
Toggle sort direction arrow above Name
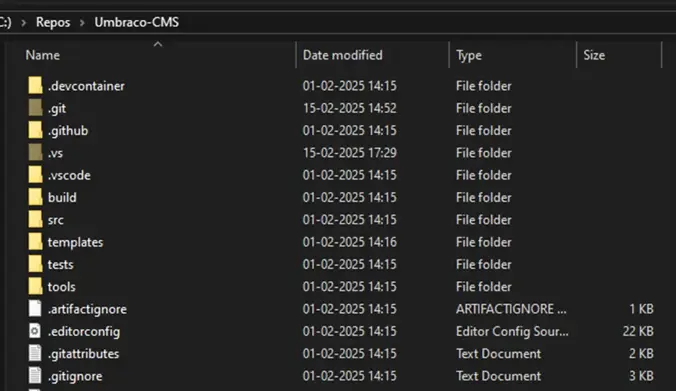[x=158, y=44]
